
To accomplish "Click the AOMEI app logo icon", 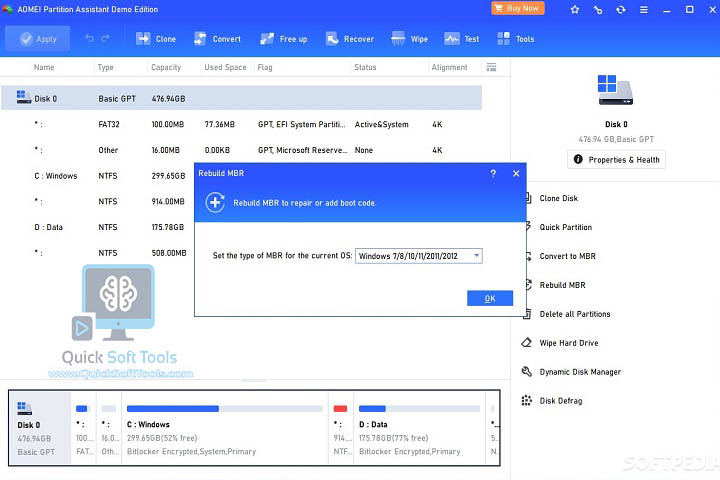I will [x=8, y=9].
